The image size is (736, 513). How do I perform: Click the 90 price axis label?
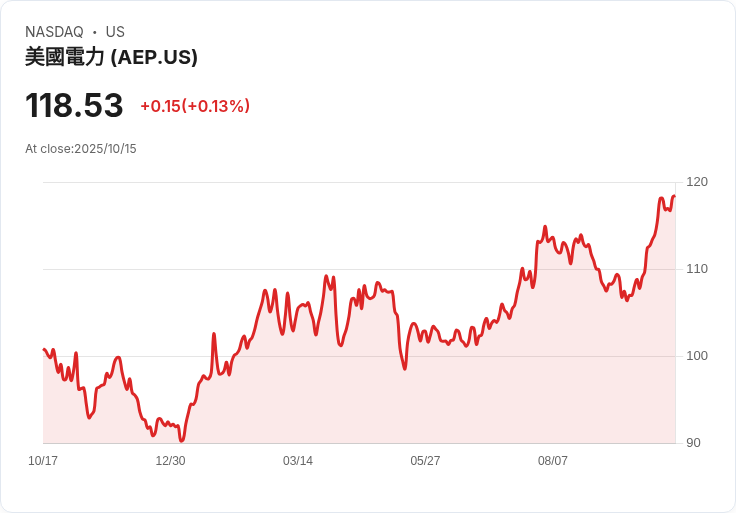pyautogui.click(x=693, y=443)
